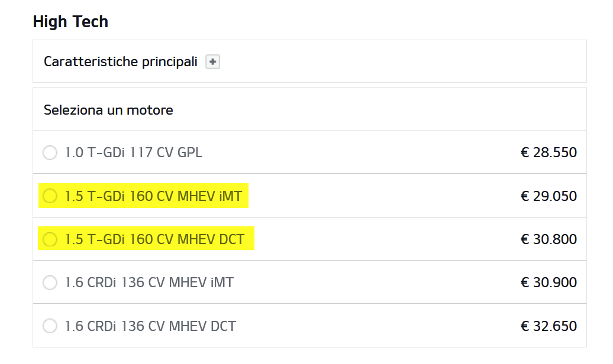
Task: Click the 1.0 T-GDi 117 CV GPL engine label
Action: tap(133, 152)
